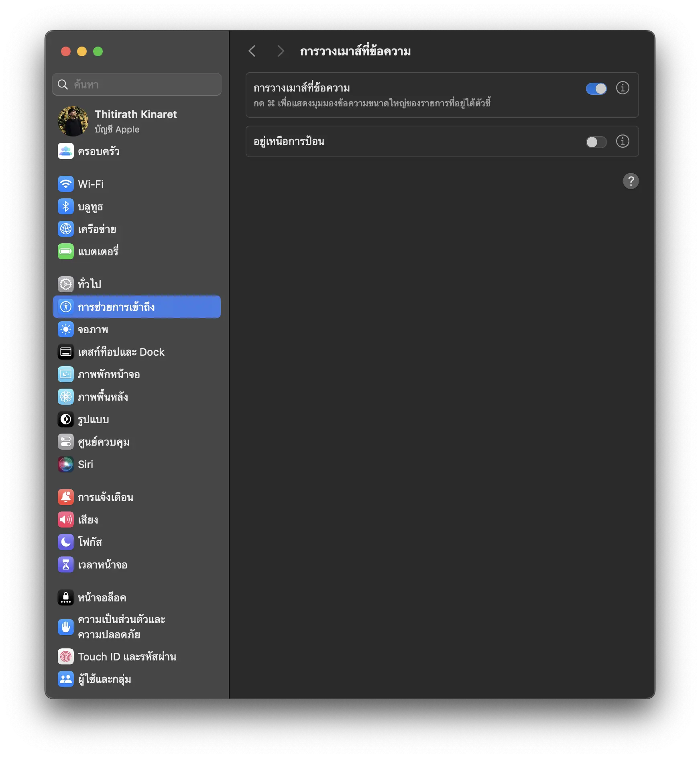Click the forward chevron navigation button
This screenshot has height=758, width=700.
pos(281,51)
